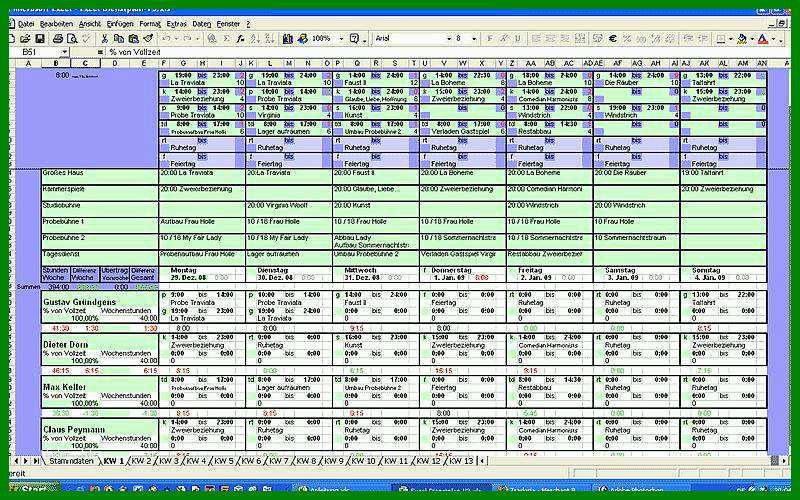This screenshot has width=800, height=500.
Task: Open the Ansicht menu
Action: click(89, 24)
